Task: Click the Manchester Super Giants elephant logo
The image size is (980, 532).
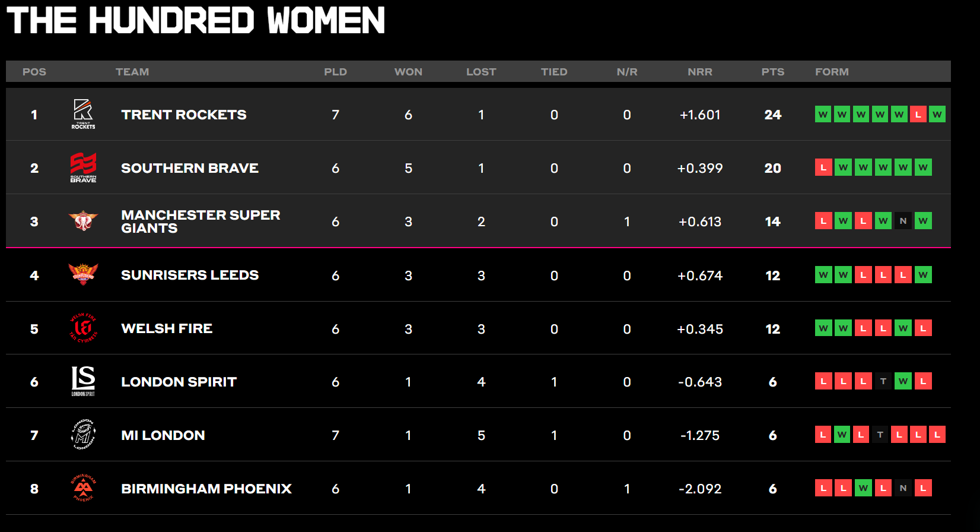Action: (x=83, y=221)
